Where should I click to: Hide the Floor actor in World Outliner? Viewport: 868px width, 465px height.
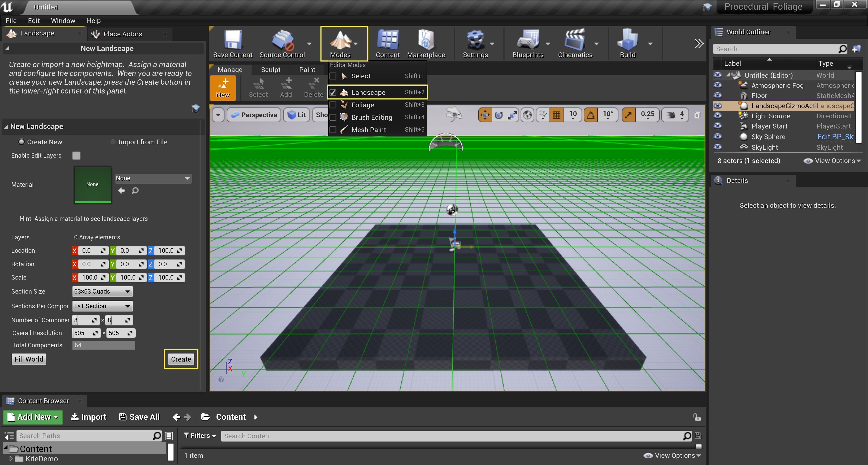coord(718,96)
